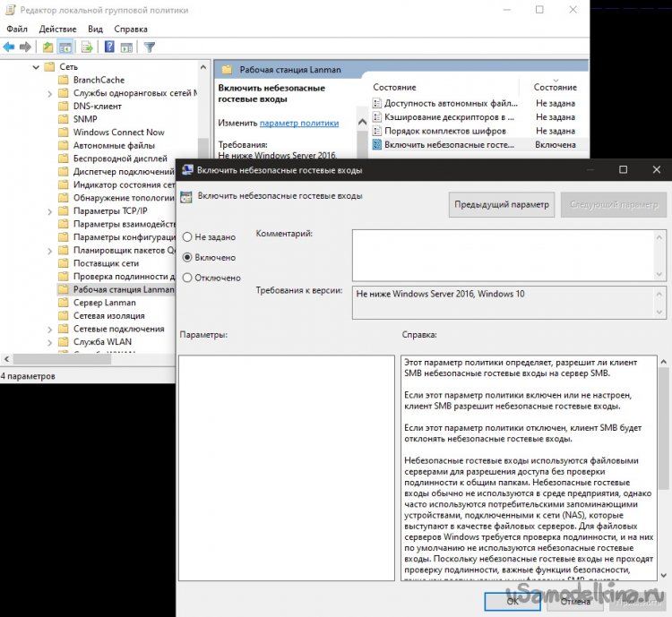This screenshot has height=617, width=672.
Task: Click the 'Предыдущий параметр' button
Action: (x=502, y=204)
